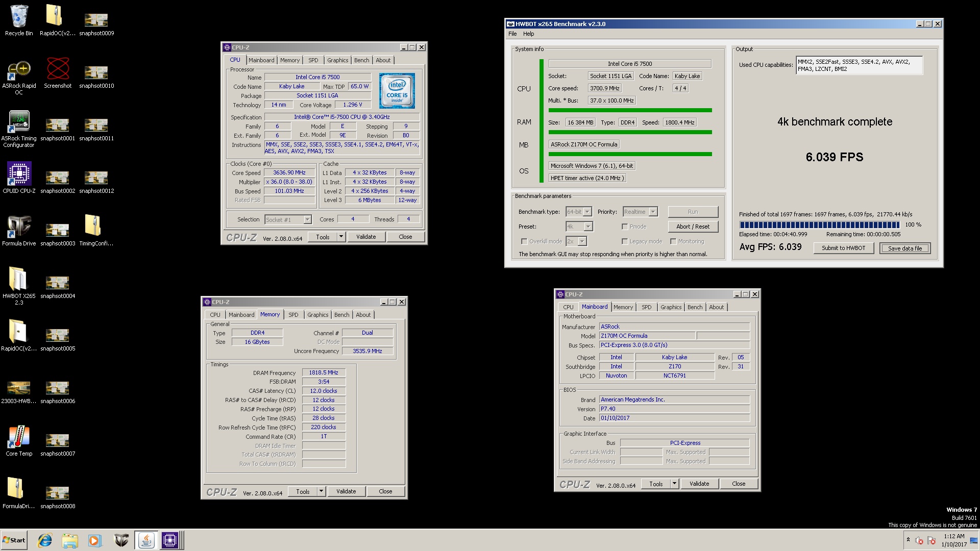
Task: Click the taskbar clock showing 1:12 AM
Action: [953, 540]
